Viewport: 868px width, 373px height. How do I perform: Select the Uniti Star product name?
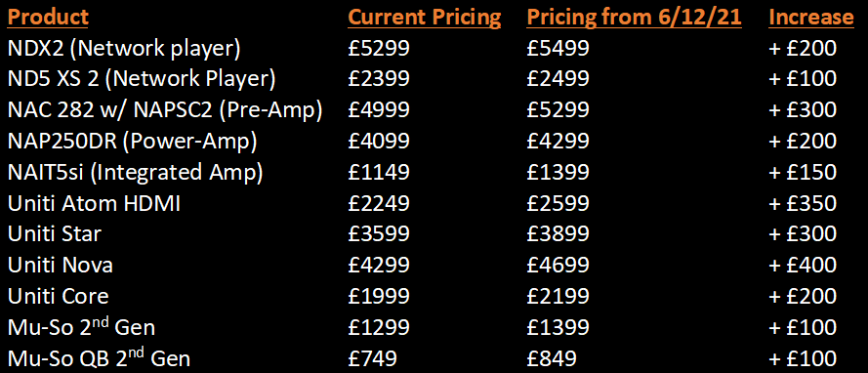[x=55, y=234]
